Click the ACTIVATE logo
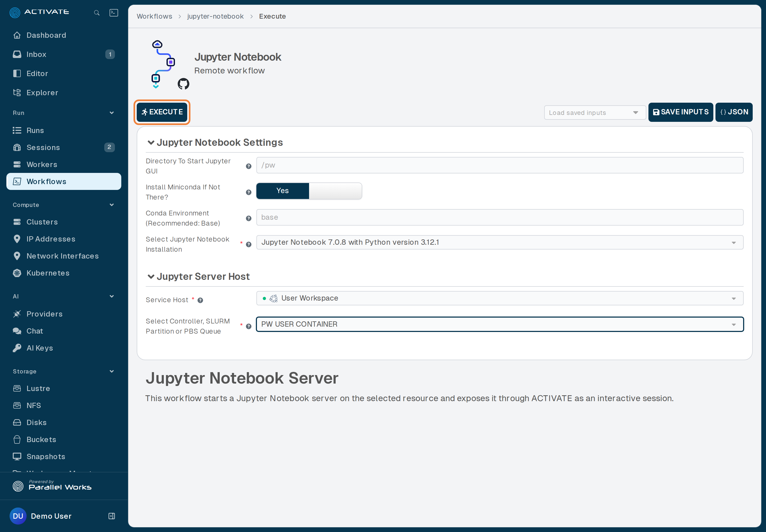Viewport: 766px width, 532px height. [39, 12]
